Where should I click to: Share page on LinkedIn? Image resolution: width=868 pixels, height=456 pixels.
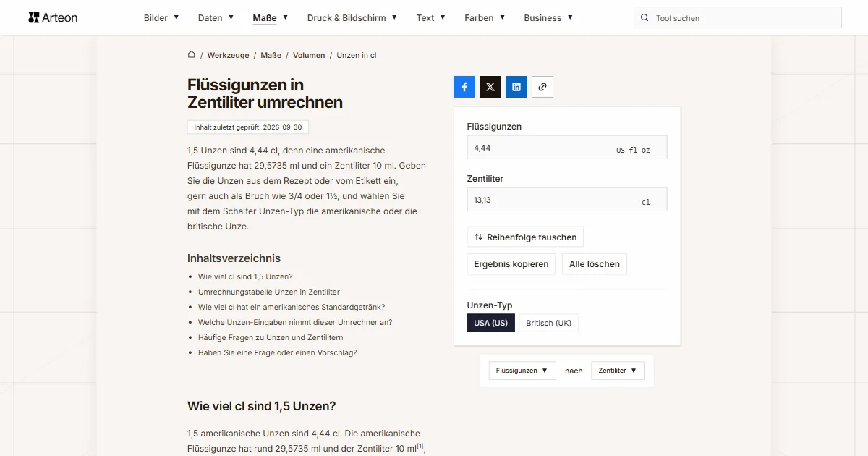pyautogui.click(x=516, y=87)
